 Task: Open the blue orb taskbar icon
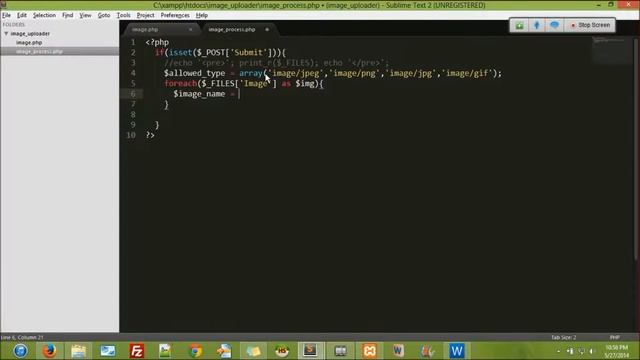(20, 351)
